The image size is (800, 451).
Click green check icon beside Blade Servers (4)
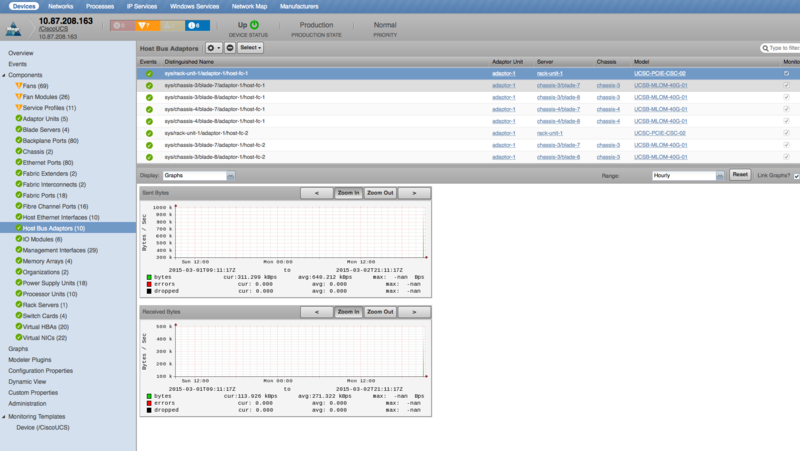[19, 130]
